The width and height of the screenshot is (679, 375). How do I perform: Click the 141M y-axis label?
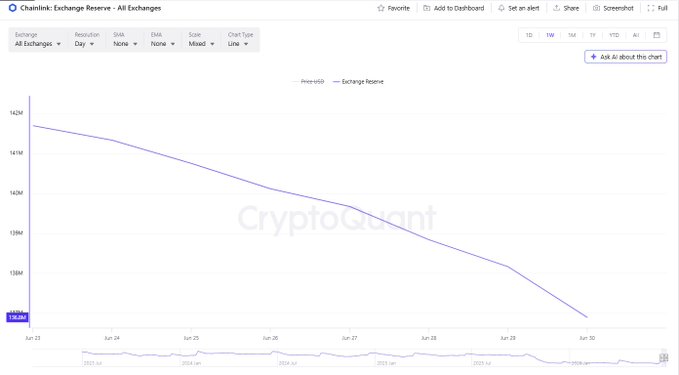[16, 152]
